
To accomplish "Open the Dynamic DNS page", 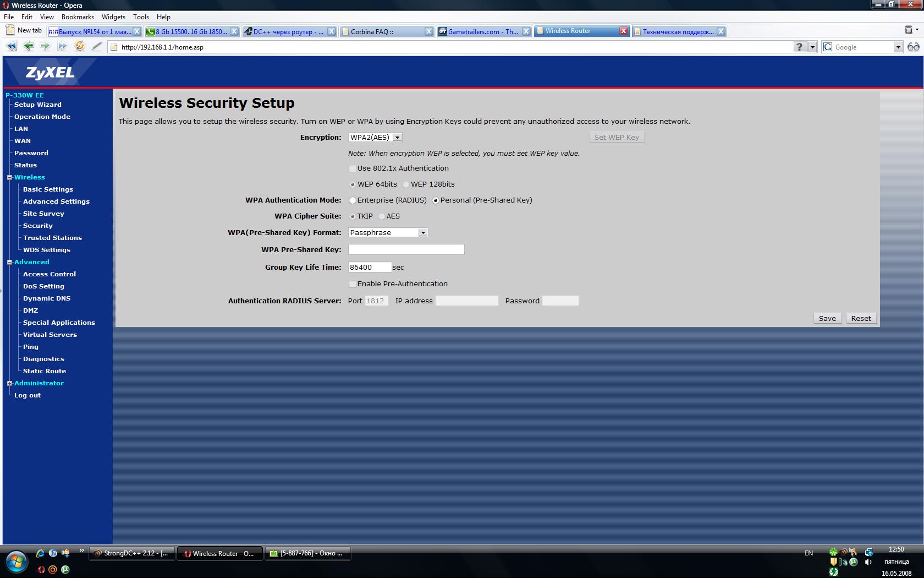I will point(47,298).
